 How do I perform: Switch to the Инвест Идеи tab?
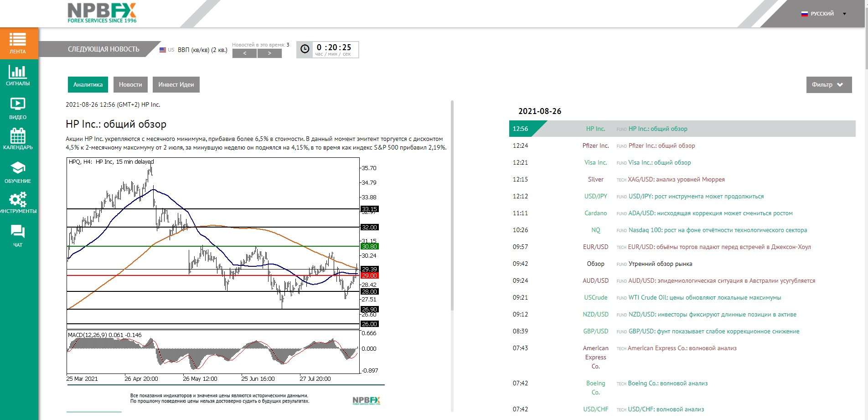176,84
